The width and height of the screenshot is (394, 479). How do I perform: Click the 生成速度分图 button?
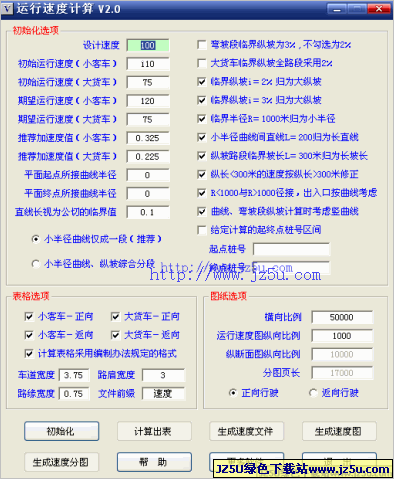click(61, 462)
